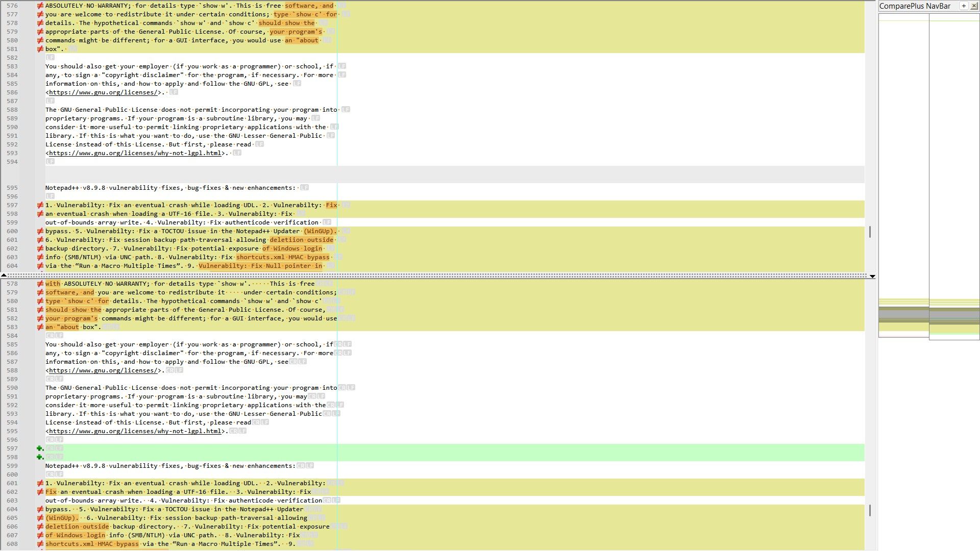980x551 pixels.
Task: Click green added-line plus marker on line 597
Action: 40,448
